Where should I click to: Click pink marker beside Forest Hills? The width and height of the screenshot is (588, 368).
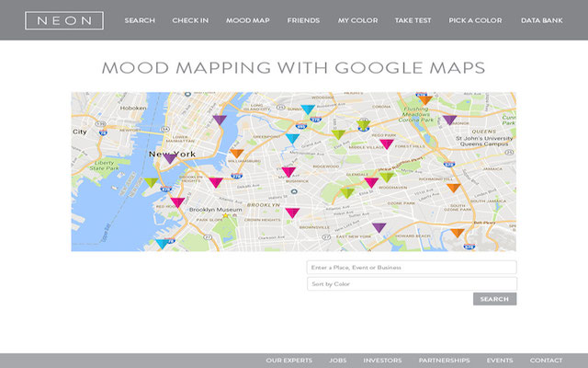point(386,144)
